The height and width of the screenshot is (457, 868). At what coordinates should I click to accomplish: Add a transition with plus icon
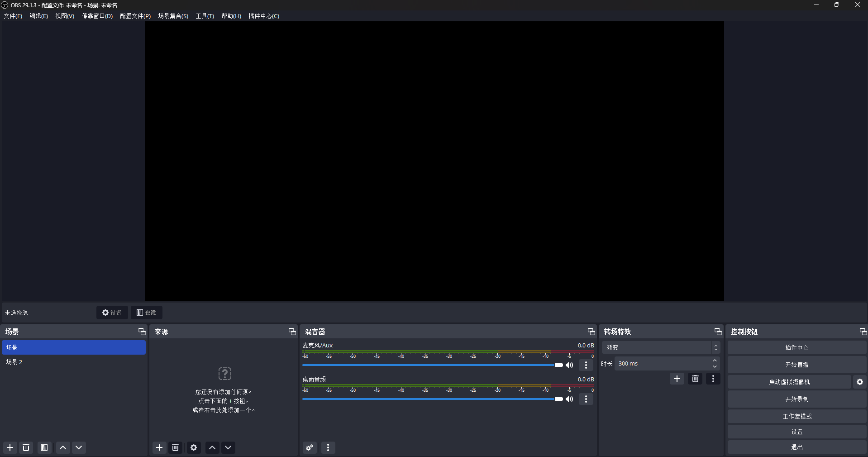coord(677,379)
